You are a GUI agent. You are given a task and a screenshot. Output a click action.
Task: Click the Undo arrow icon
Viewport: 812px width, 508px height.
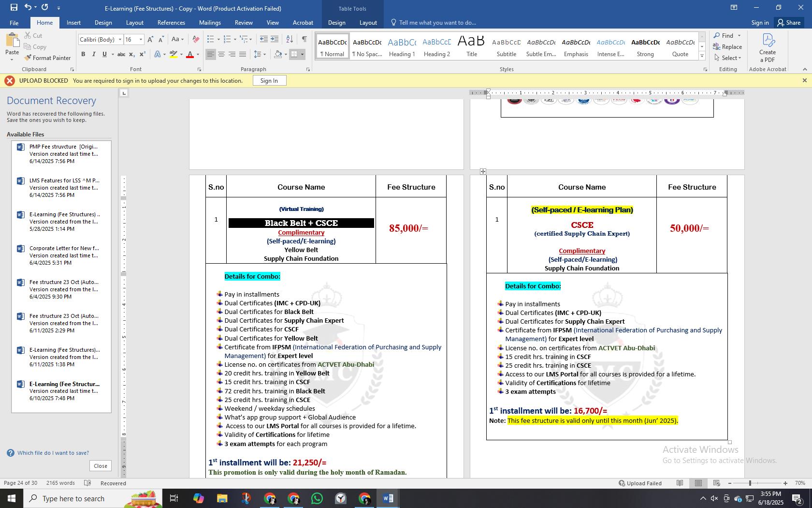click(x=28, y=7)
